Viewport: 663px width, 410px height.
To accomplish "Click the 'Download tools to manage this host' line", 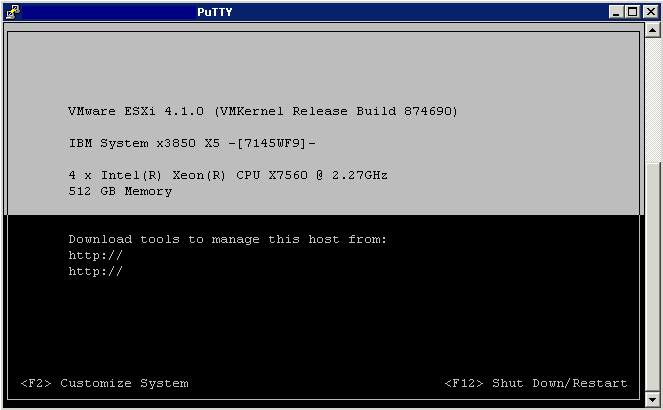I will pyautogui.click(x=227, y=240).
